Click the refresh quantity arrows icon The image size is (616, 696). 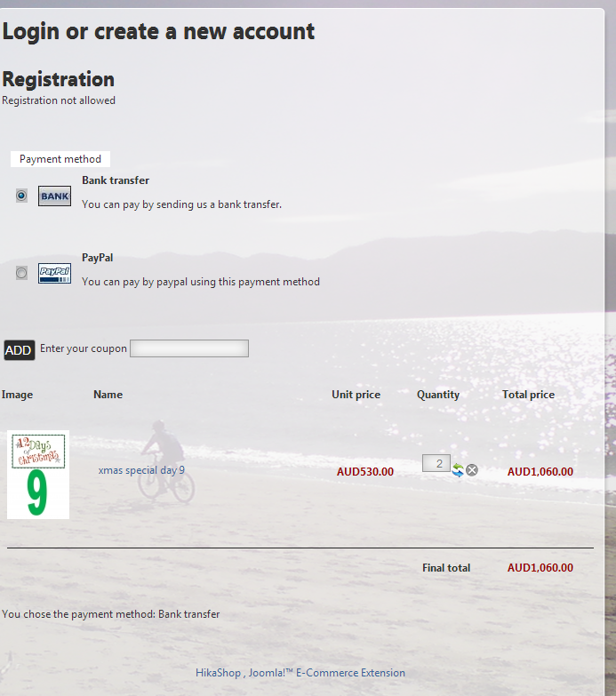coord(458,470)
